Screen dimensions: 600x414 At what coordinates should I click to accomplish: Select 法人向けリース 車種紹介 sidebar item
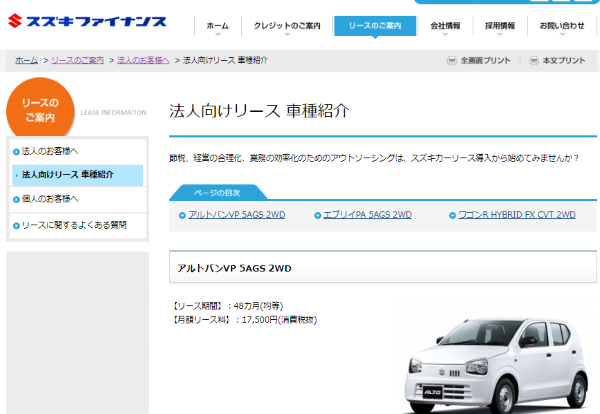(x=68, y=175)
